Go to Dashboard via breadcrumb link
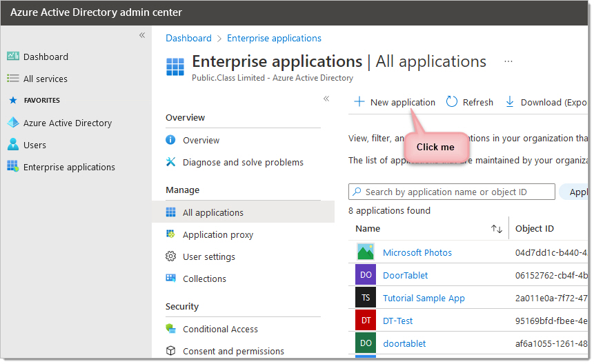 point(188,38)
